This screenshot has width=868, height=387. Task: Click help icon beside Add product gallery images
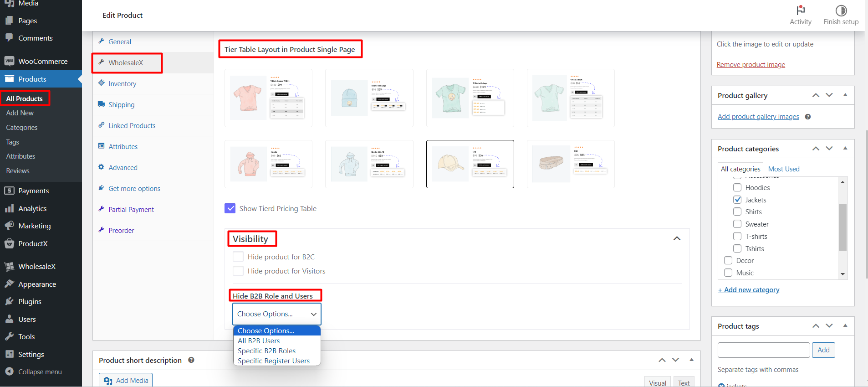coord(808,117)
